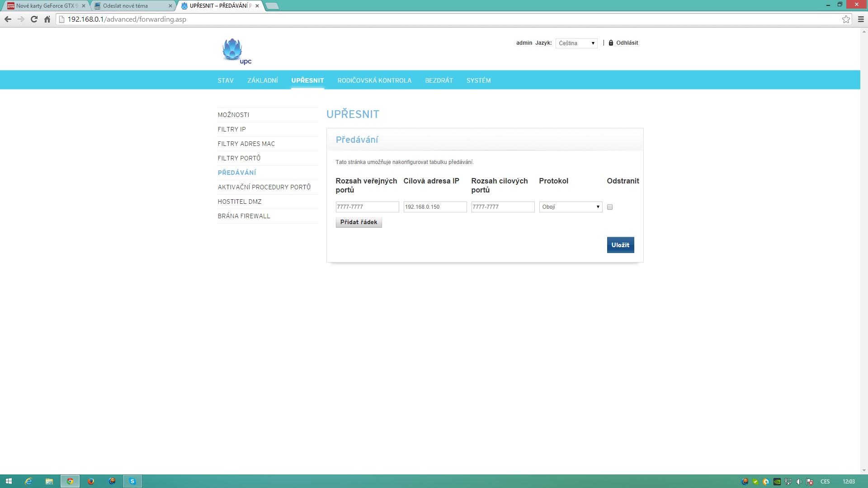Click the Přidat řádek button

click(x=359, y=222)
